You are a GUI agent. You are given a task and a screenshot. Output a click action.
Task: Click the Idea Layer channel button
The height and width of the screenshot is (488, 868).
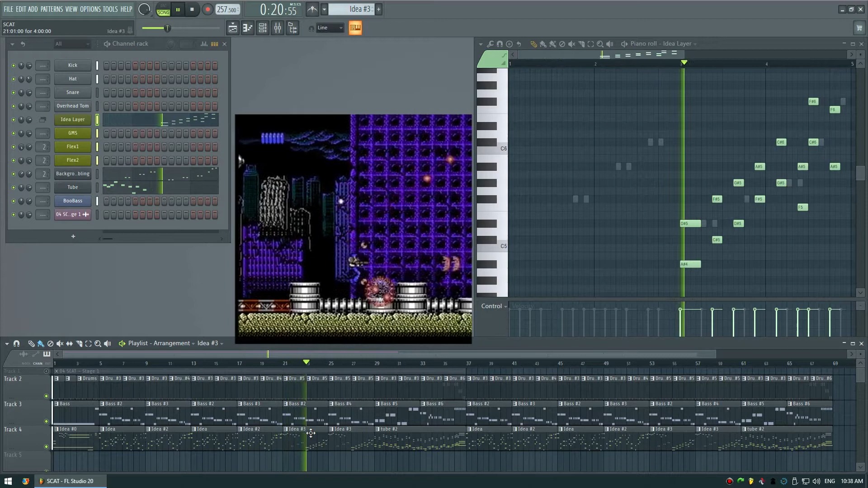pyautogui.click(x=72, y=120)
